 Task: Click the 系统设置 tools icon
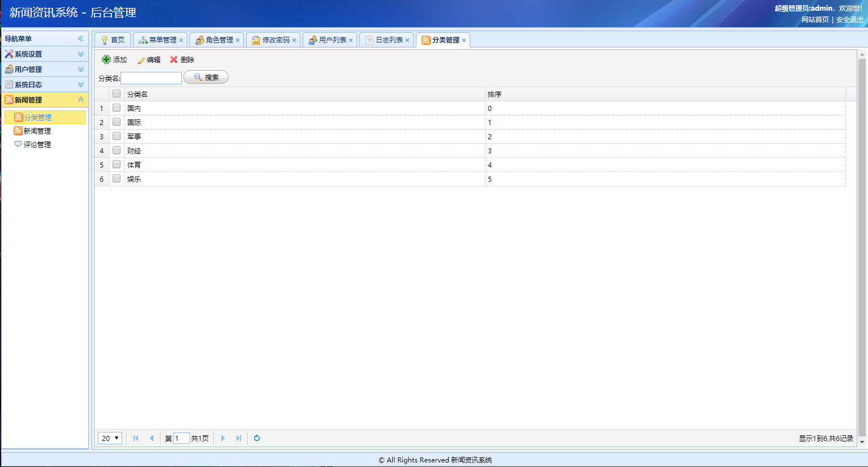9,54
